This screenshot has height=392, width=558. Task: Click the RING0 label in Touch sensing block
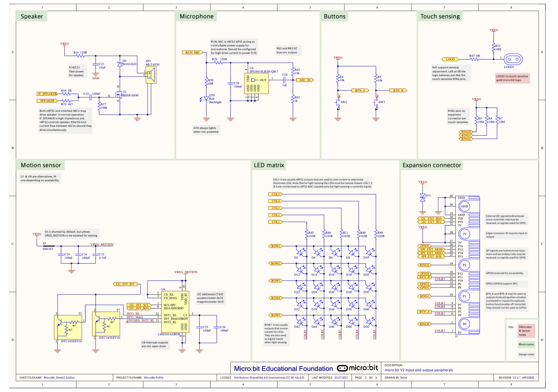tap(466, 132)
